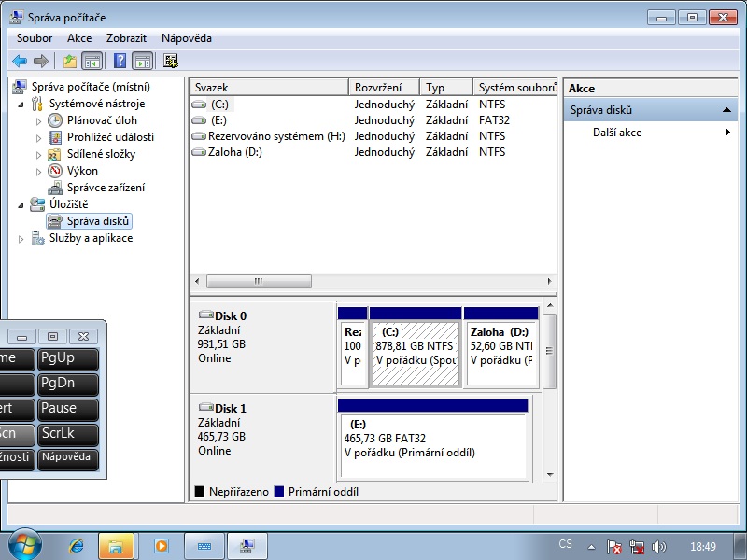Click the blue Help question mark icon
Image resolution: width=747 pixels, height=560 pixels.
pos(120,62)
